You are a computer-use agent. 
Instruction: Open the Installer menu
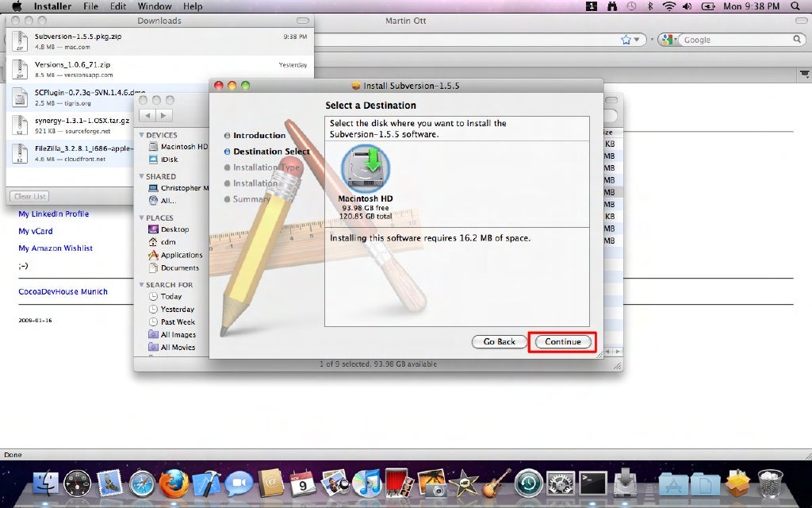click(x=52, y=6)
